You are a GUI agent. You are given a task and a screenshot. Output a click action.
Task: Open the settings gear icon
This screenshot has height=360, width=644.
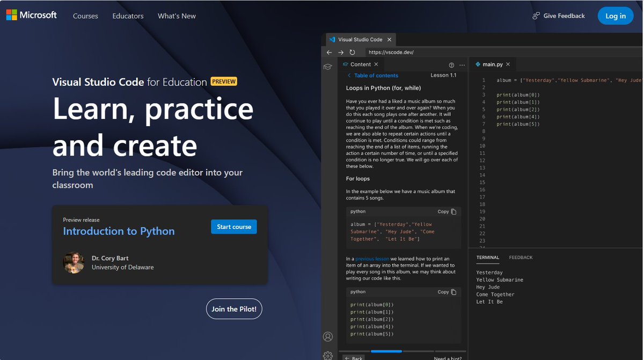tap(328, 355)
